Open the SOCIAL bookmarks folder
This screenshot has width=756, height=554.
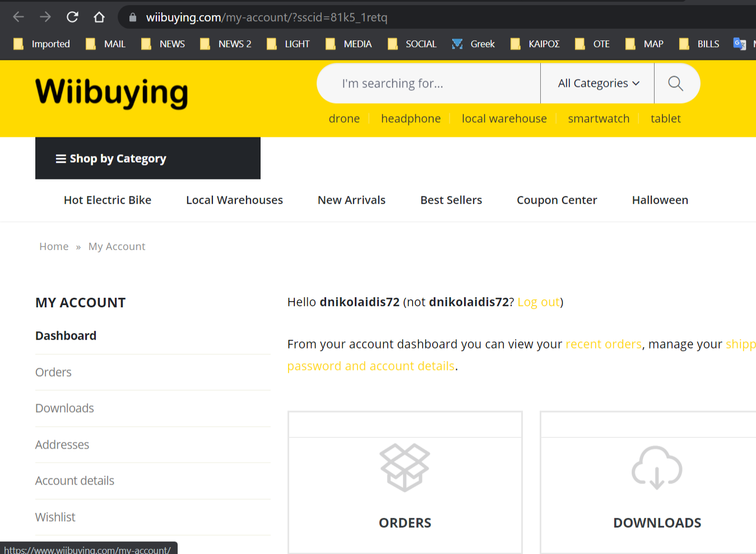click(x=412, y=44)
